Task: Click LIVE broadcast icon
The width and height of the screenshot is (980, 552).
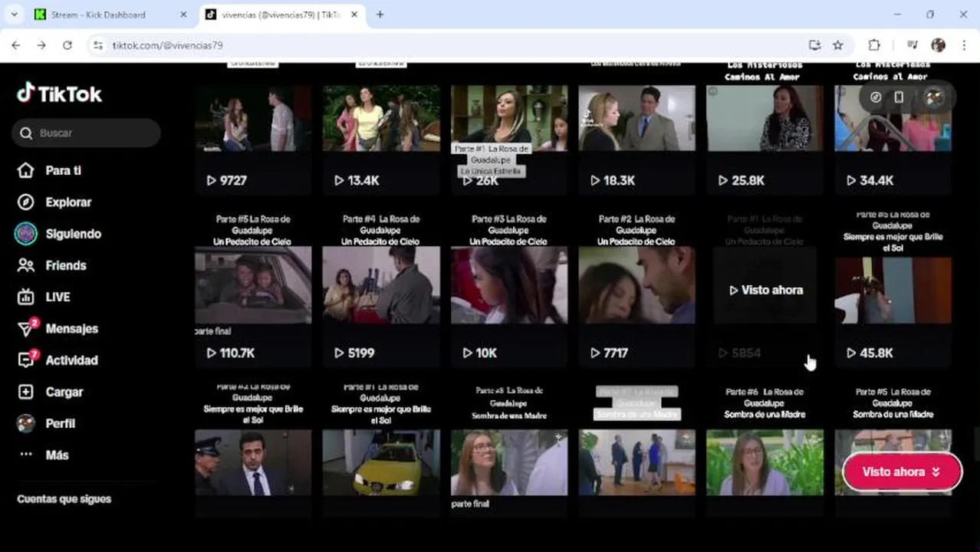Action: (x=26, y=297)
